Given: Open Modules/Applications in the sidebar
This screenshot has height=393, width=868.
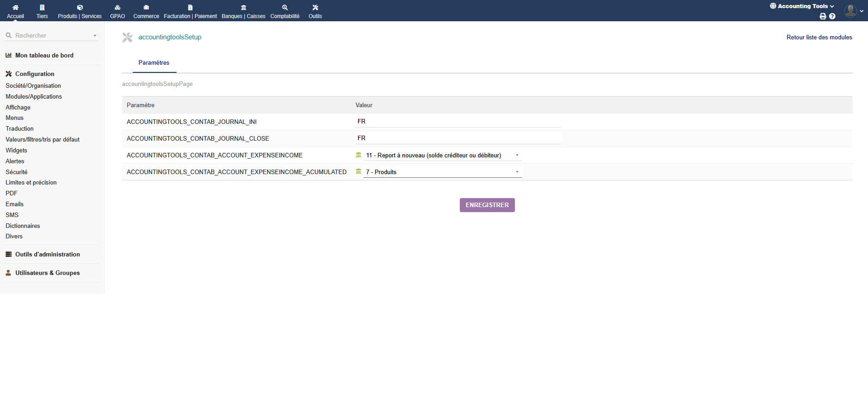Looking at the screenshot, I should [x=34, y=97].
